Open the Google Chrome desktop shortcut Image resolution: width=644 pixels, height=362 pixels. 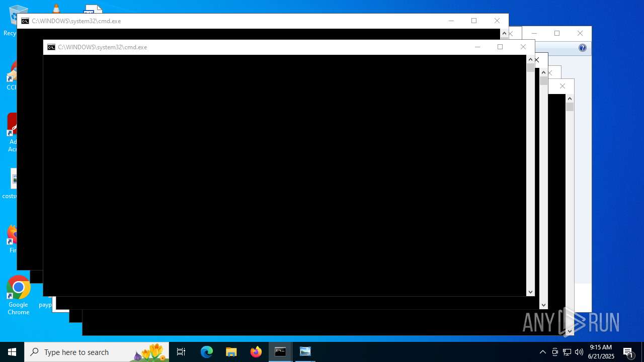coord(19,296)
